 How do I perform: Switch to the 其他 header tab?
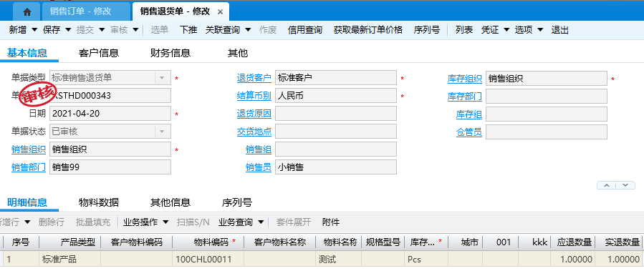[238, 53]
